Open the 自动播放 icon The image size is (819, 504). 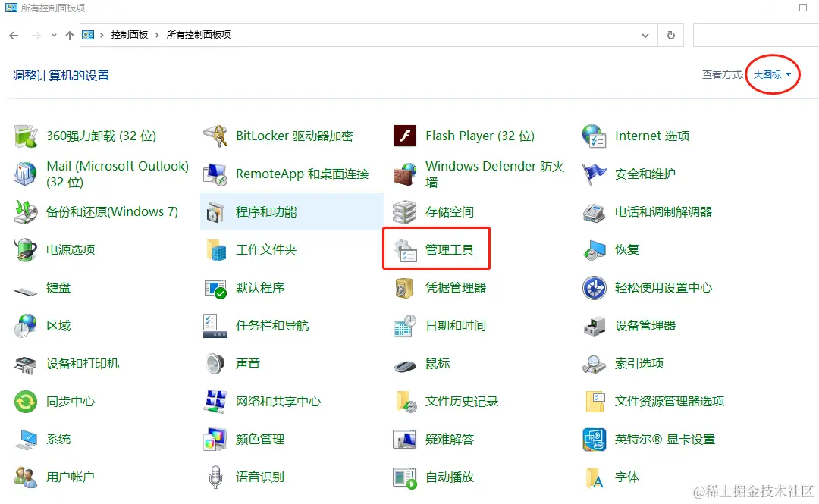coord(405,478)
